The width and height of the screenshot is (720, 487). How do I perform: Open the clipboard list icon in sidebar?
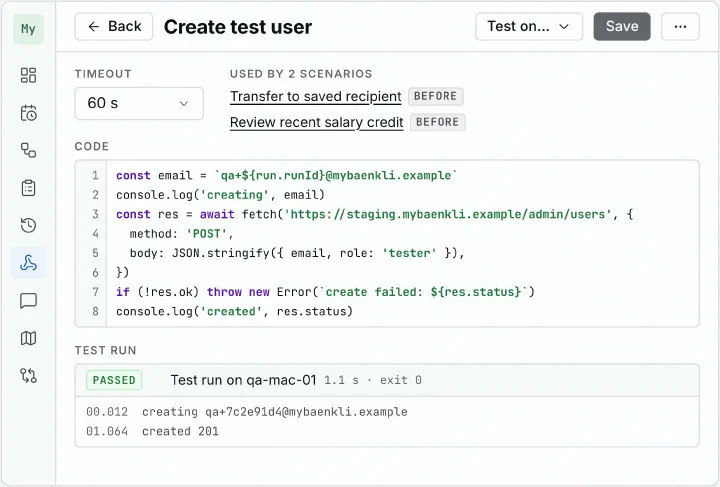tap(28, 188)
